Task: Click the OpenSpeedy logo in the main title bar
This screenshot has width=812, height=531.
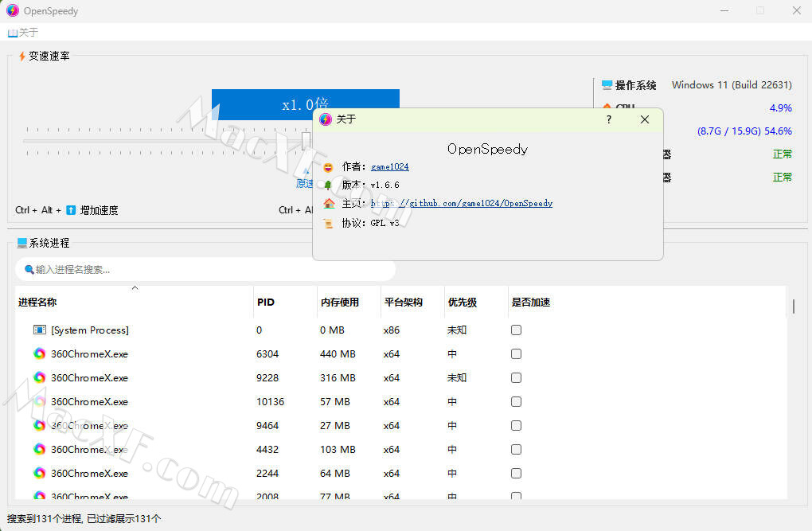Action: pyautogui.click(x=13, y=11)
